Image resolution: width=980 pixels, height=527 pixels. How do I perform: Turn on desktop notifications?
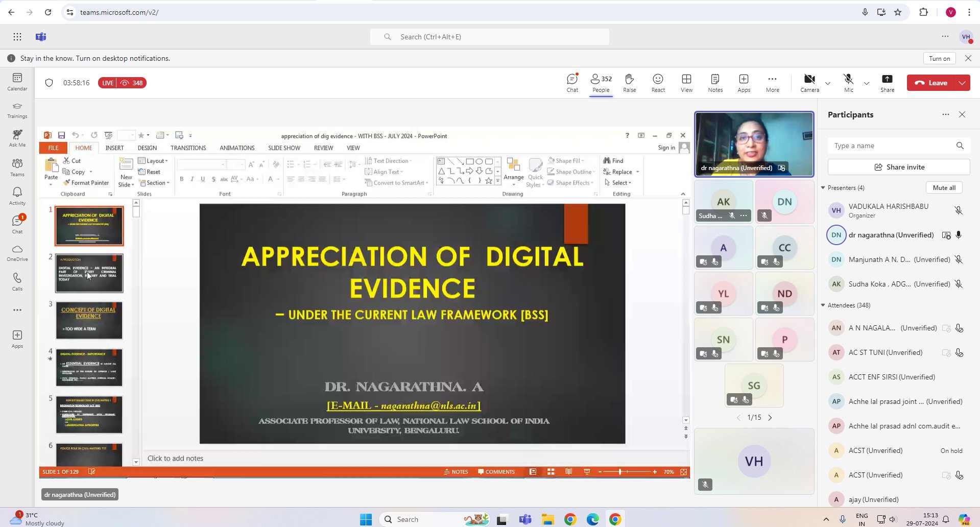(x=939, y=58)
